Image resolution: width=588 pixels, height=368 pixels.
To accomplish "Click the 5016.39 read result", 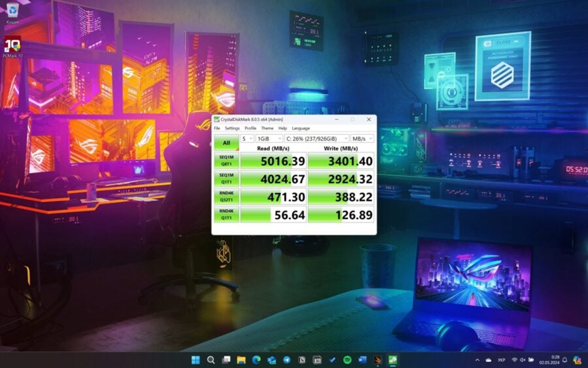I will (x=273, y=161).
